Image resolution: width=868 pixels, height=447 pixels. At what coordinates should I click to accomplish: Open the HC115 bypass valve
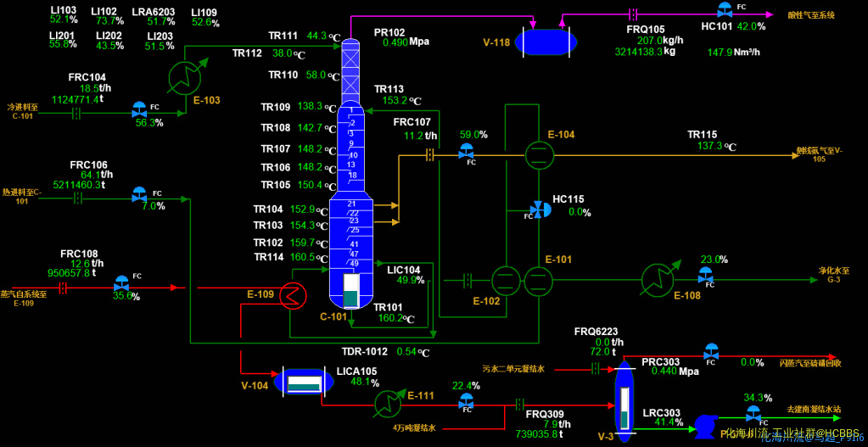point(537,210)
